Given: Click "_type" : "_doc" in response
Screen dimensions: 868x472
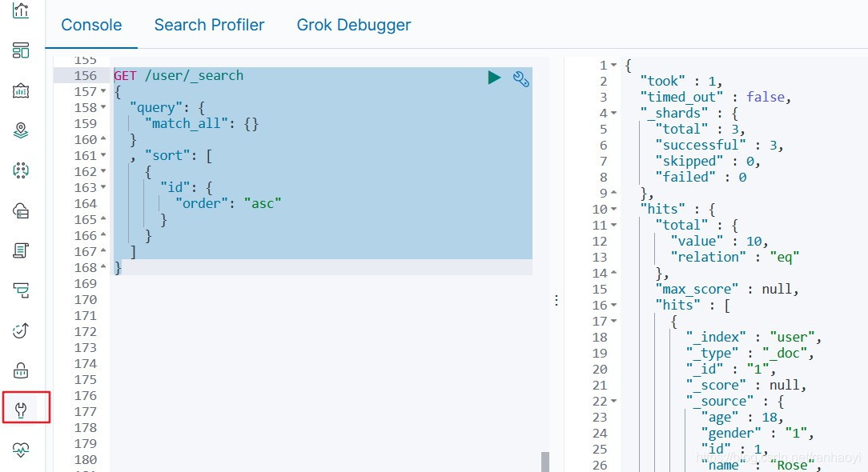Looking at the screenshot, I should 749,354.
